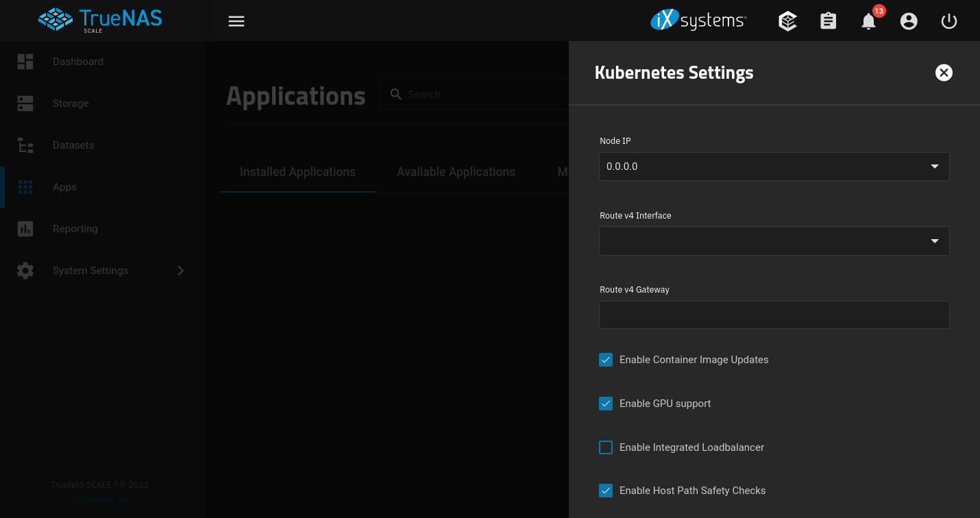Navigate to Datasets via the sidebar icon
This screenshot has height=518, width=980.
click(25, 145)
